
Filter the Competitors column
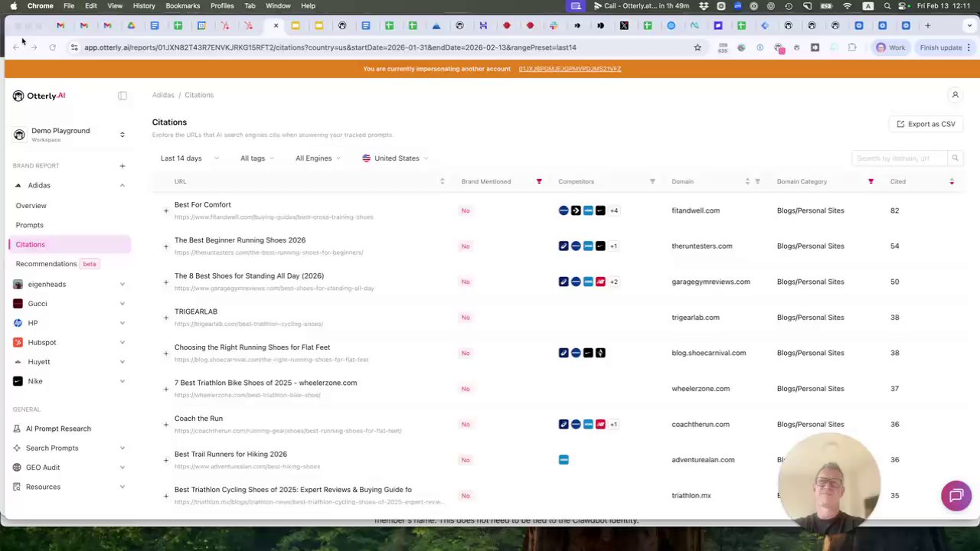pyautogui.click(x=652, y=181)
